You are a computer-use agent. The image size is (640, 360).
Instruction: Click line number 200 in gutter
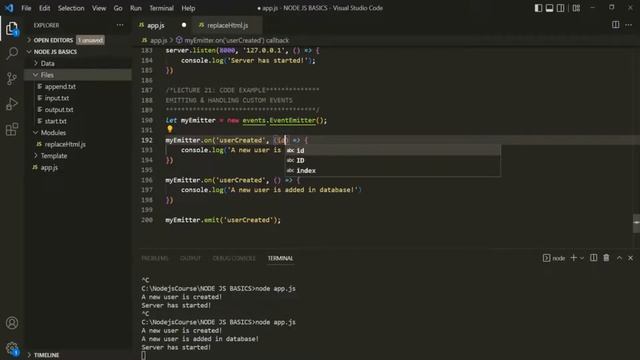click(147, 220)
